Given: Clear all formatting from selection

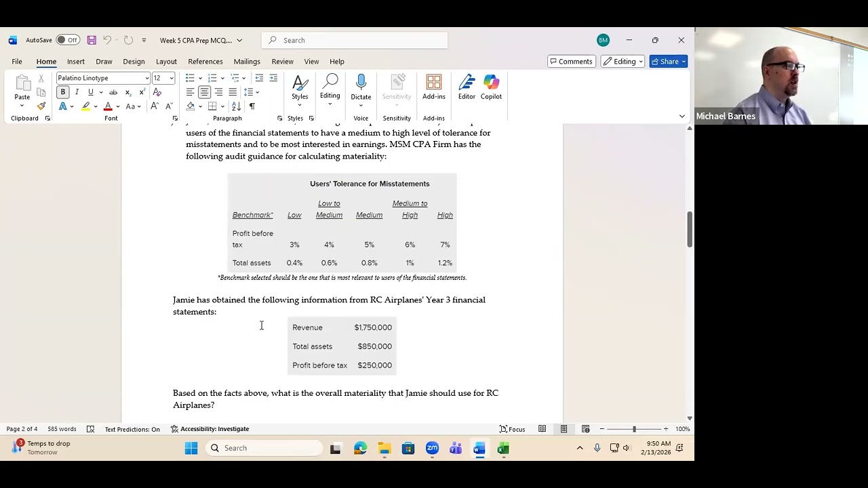Looking at the screenshot, I should click(157, 92).
